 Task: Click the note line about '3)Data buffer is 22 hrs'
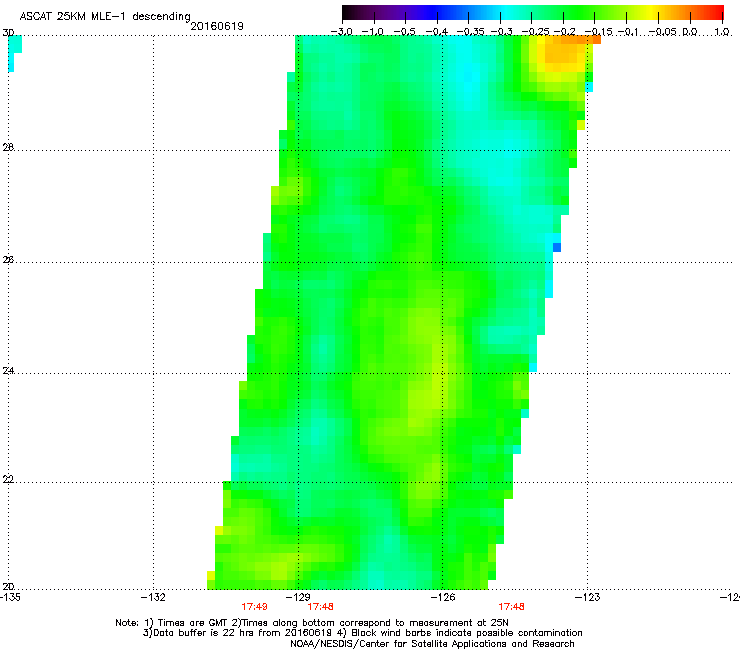point(362,633)
